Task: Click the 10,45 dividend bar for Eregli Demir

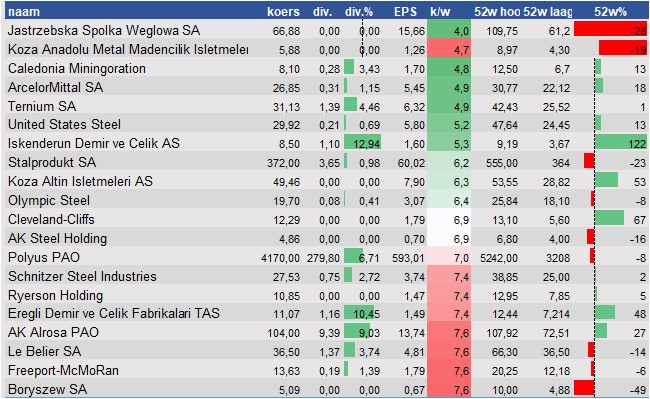Action: [x=359, y=313]
